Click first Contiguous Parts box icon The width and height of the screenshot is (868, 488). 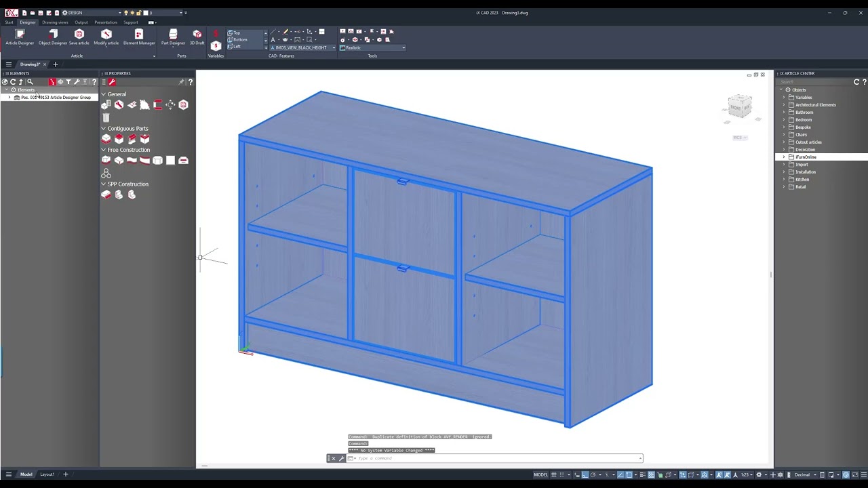pyautogui.click(x=106, y=138)
